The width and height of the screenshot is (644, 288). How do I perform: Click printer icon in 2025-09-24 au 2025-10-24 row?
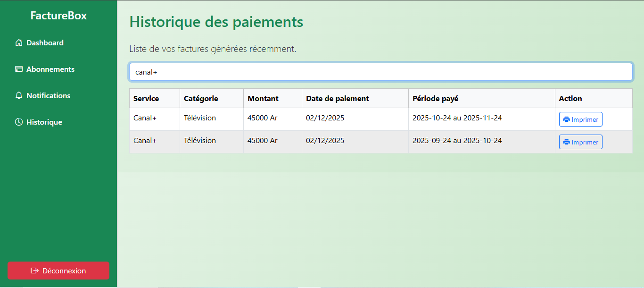[567, 143]
